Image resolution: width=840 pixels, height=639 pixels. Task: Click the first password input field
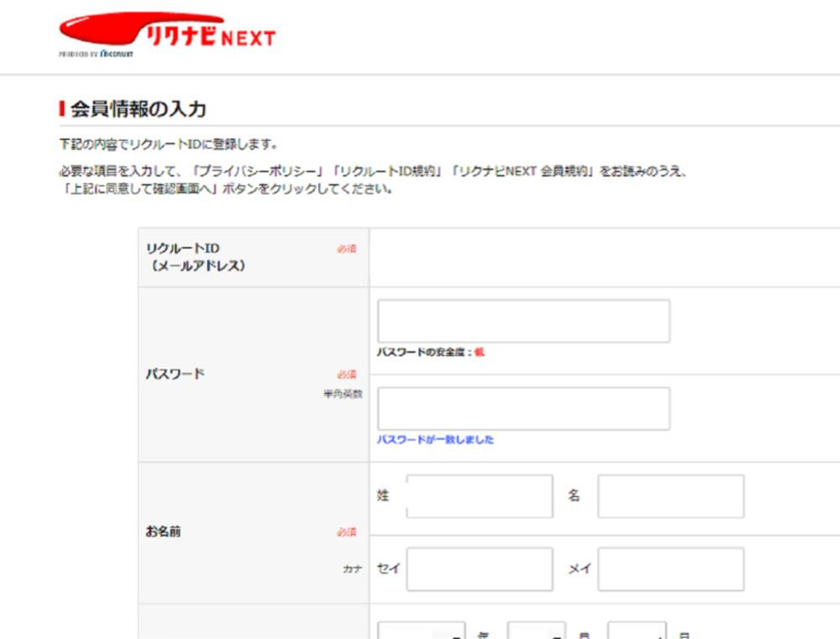[x=523, y=321]
